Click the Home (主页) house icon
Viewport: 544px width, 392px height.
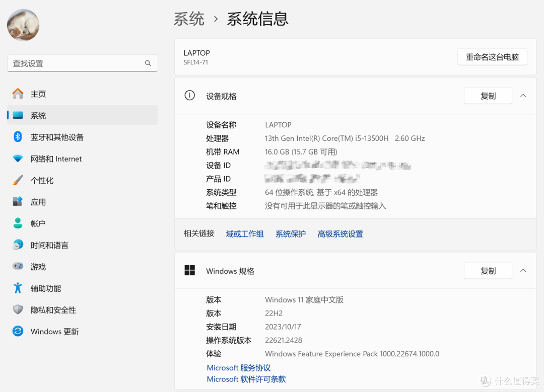tap(18, 94)
